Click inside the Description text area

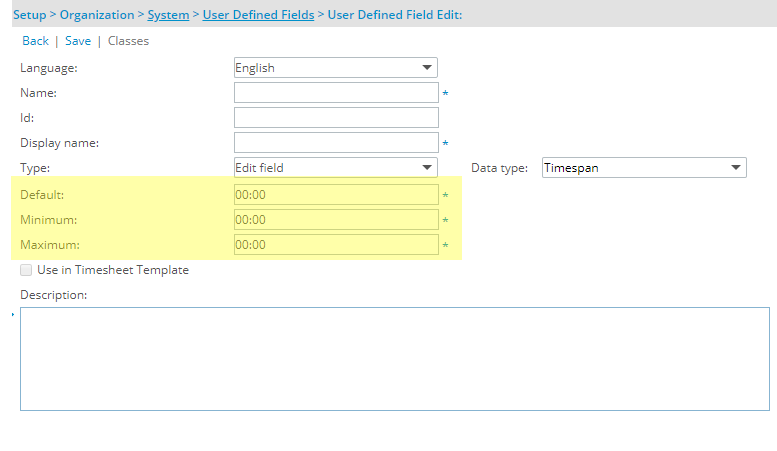pyautogui.click(x=394, y=359)
